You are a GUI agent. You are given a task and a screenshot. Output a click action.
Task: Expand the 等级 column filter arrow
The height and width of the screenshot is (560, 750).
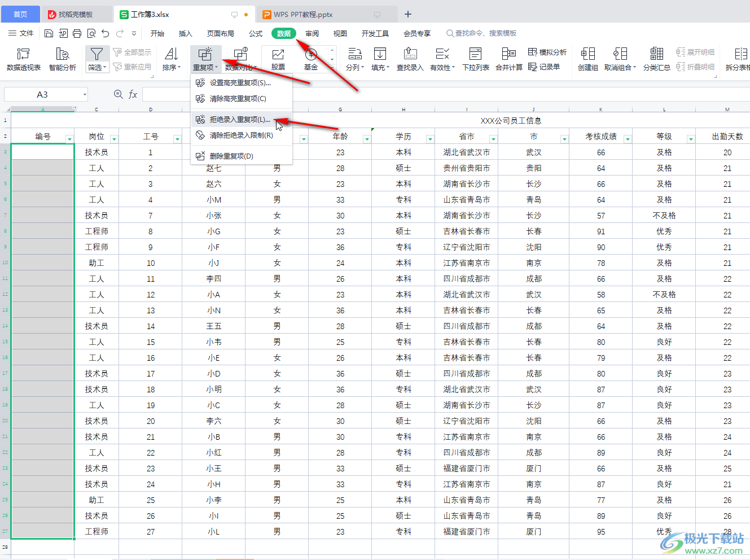pyautogui.click(x=691, y=139)
